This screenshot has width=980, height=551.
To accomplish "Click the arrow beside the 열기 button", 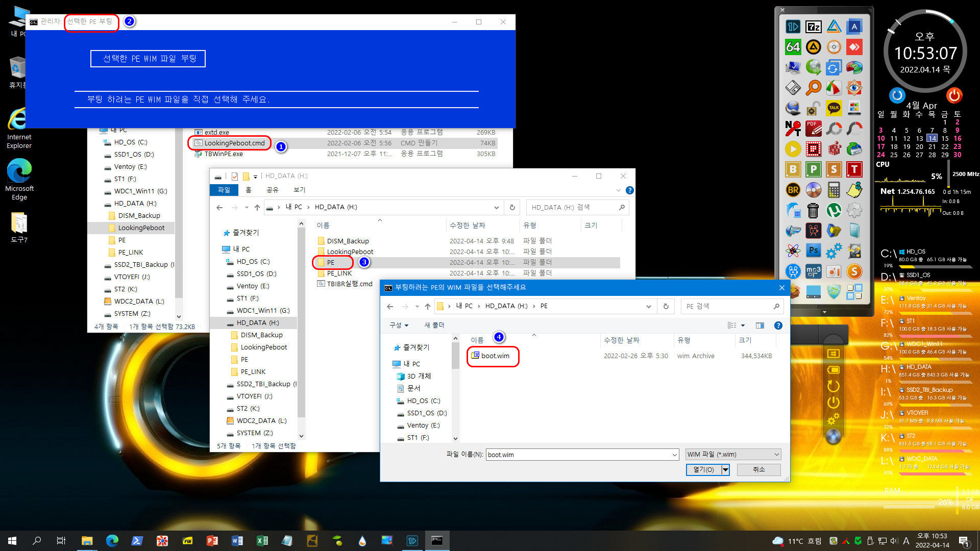I will 725,469.
